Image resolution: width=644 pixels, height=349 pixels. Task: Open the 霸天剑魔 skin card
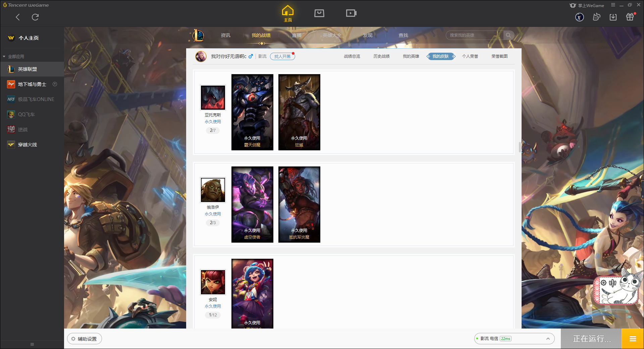[252, 112]
